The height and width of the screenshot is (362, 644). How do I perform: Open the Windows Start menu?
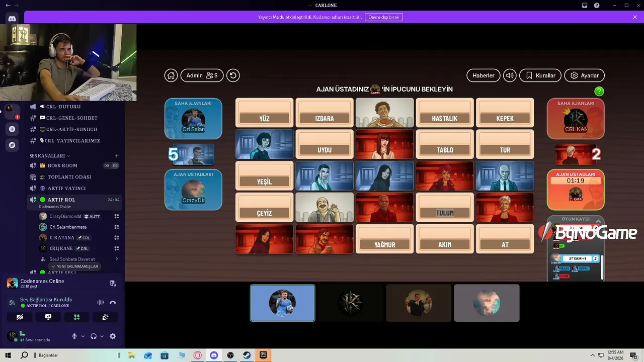tap(8, 355)
